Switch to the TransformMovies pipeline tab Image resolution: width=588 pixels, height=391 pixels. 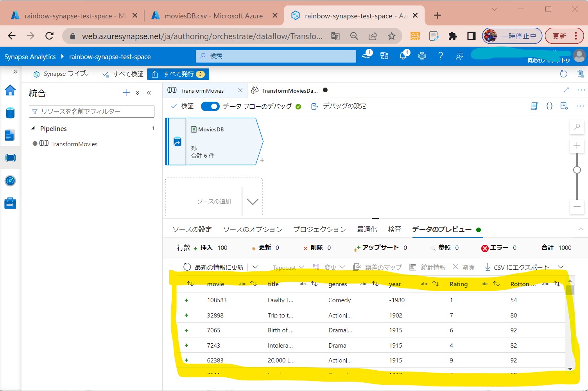(202, 90)
